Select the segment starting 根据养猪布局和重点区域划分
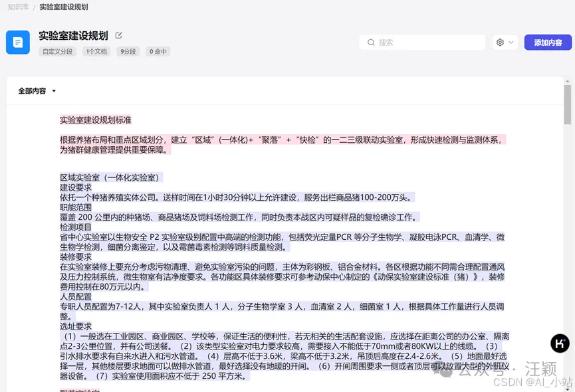This screenshot has width=575, height=392. click(283, 145)
